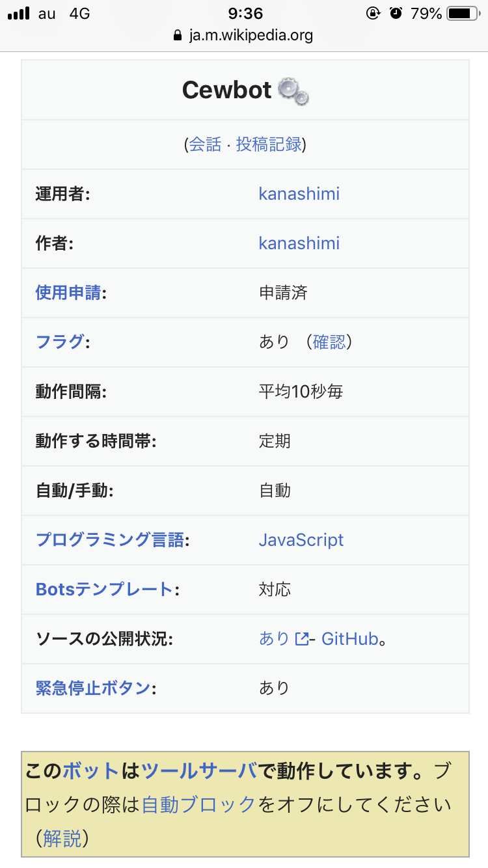Open the JavaScript article link
Viewport: 488px width, 868px height.
click(x=301, y=540)
